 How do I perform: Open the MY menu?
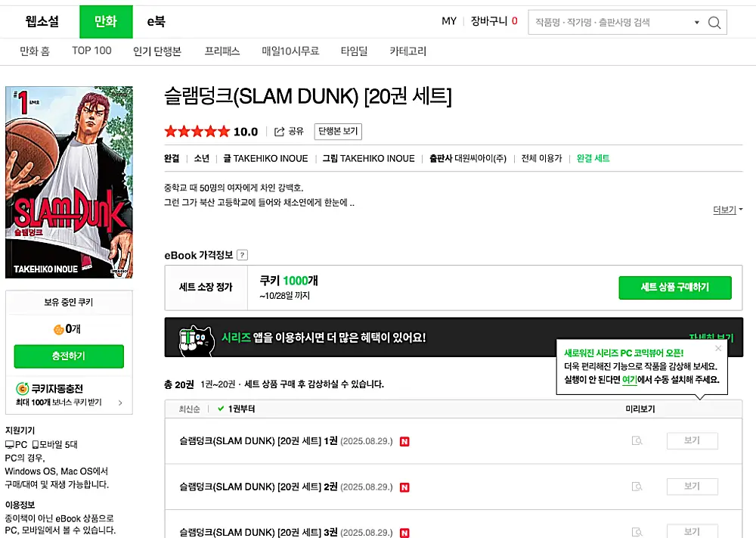[449, 21]
